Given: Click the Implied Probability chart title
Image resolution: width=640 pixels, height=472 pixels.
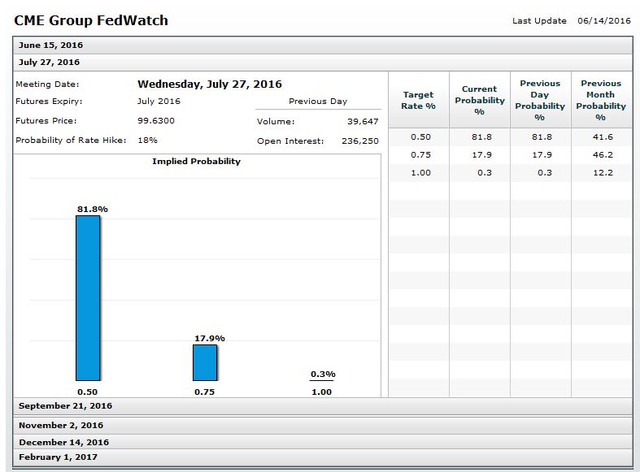Looking at the screenshot, I should (196, 162).
